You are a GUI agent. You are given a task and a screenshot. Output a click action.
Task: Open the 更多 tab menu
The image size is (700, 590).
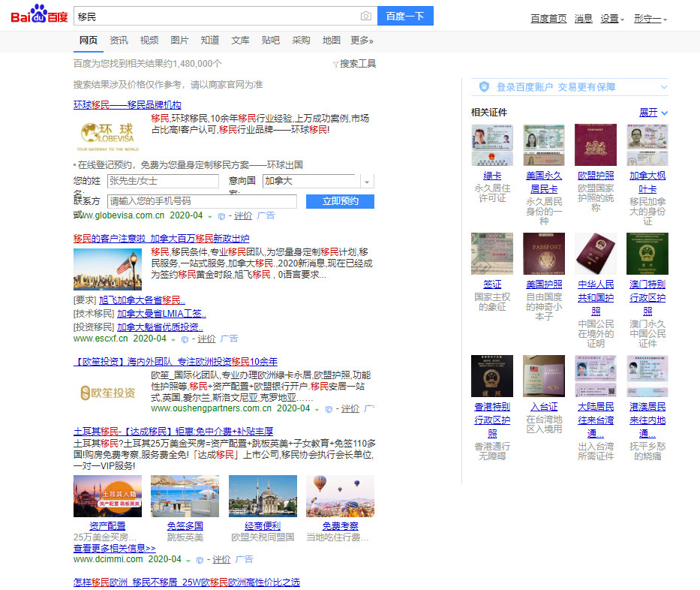(362, 41)
